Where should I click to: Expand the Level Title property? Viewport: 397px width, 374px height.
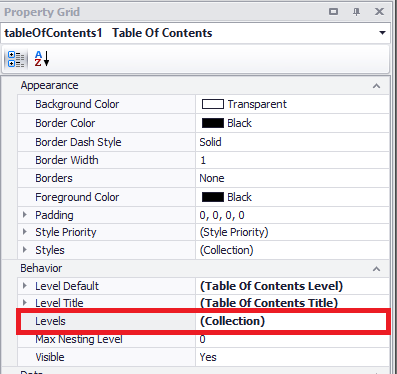point(25,303)
